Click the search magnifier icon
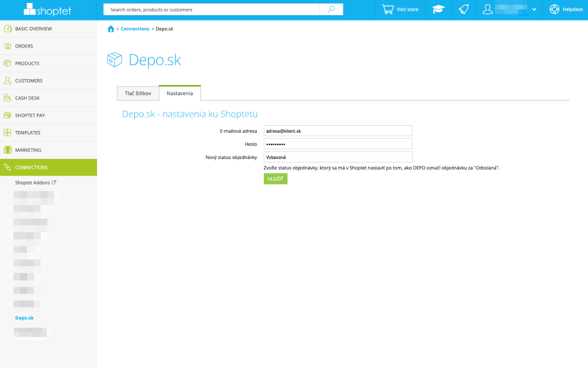This screenshot has height=368, width=588. pyautogui.click(x=331, y=9)
